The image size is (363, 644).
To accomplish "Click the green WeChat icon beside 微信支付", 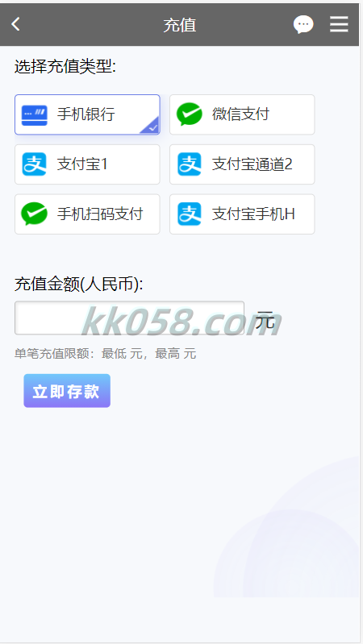I will 190,114.
